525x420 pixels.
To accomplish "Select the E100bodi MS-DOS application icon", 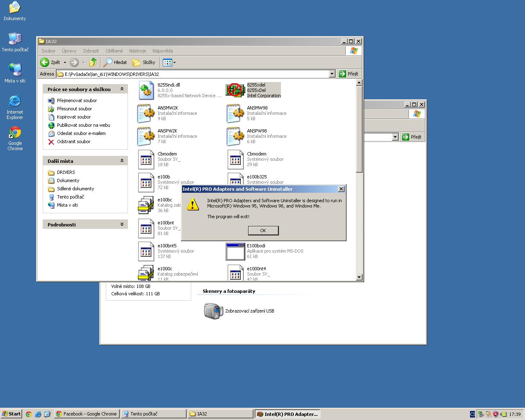I will click(235, 251).
